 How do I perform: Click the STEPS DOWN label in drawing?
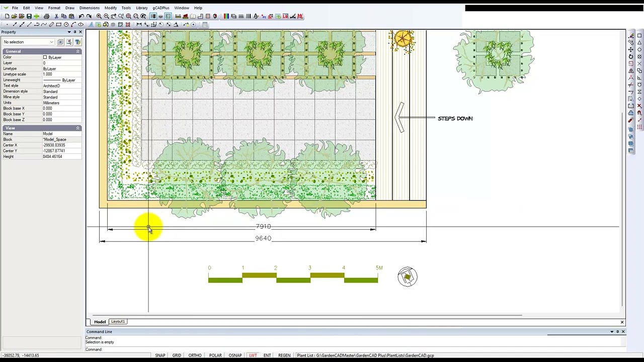(x=455, y=119)
